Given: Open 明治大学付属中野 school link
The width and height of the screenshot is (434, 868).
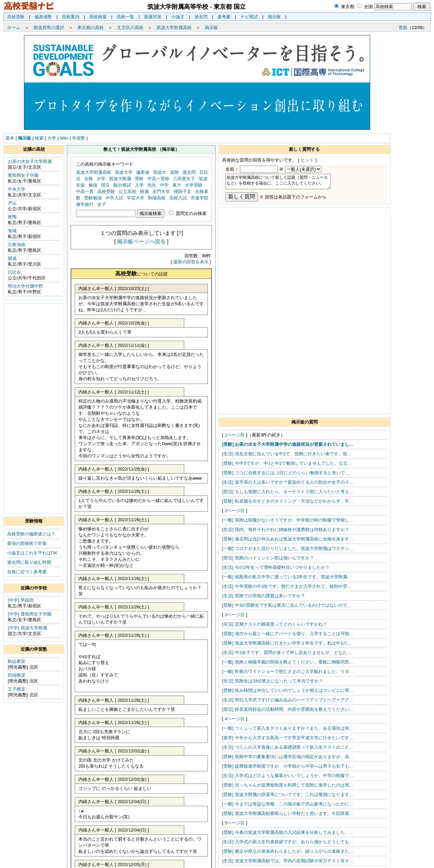Looking at the screenshot, I should (x=25, y=286).
